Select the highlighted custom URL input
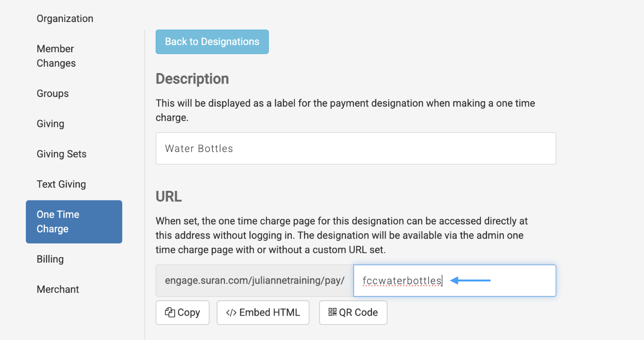The height and width of the screenshot is (340, 644). tap(454, 280)
